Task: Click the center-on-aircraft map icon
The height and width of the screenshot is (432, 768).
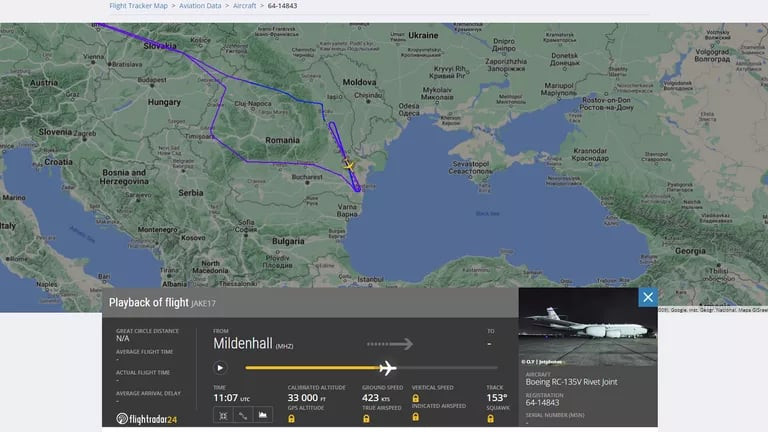Action: click(x=222, y=414)
